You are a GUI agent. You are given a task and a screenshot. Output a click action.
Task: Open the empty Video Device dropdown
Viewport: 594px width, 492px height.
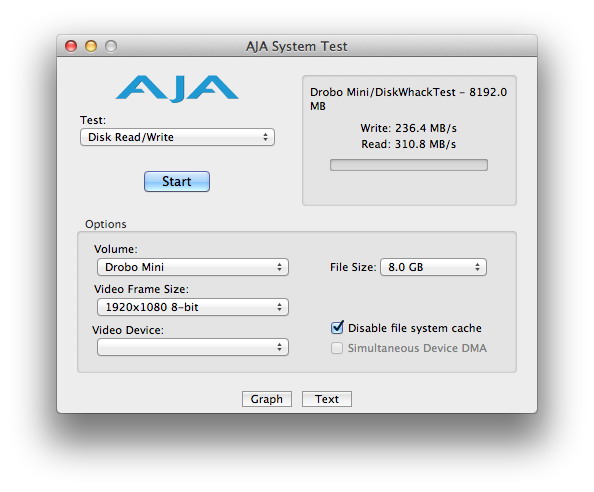point(193,347)
